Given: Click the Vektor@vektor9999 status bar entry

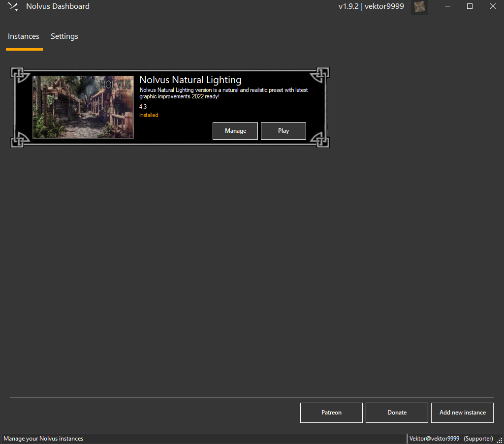Looking at the screenshot, I should click(x=434, y=439).
